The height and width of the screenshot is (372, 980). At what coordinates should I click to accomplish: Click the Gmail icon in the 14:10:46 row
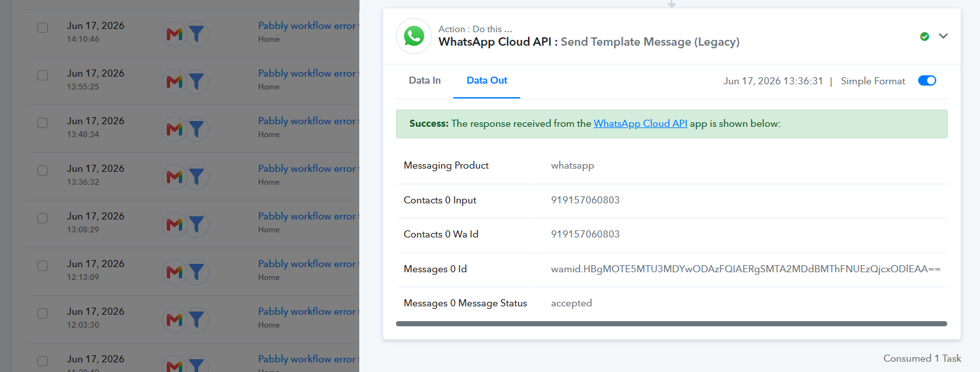coord(174,33)
